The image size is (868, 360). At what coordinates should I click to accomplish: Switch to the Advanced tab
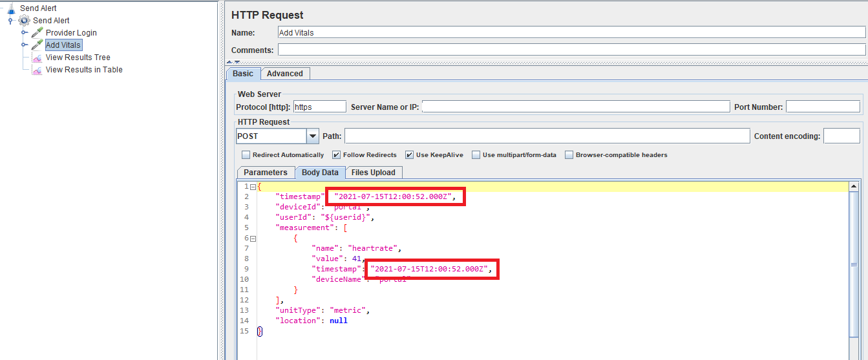pos(285,74)
